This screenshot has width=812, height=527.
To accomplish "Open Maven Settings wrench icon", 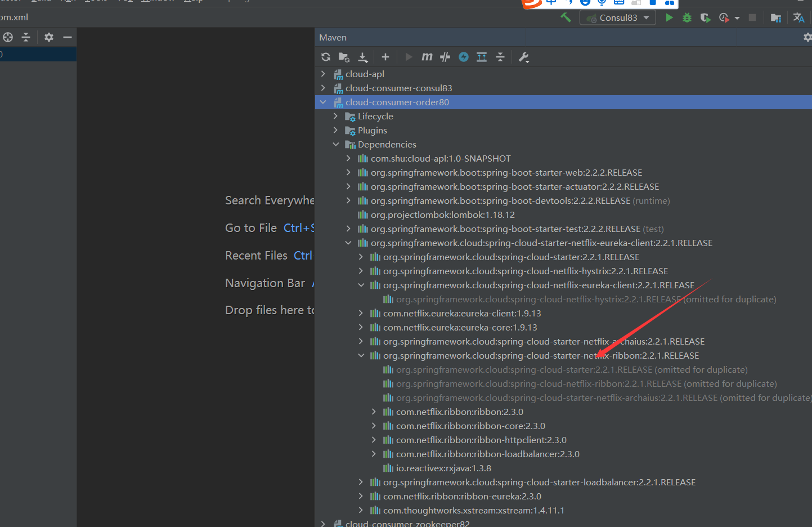I will point(524,57).
